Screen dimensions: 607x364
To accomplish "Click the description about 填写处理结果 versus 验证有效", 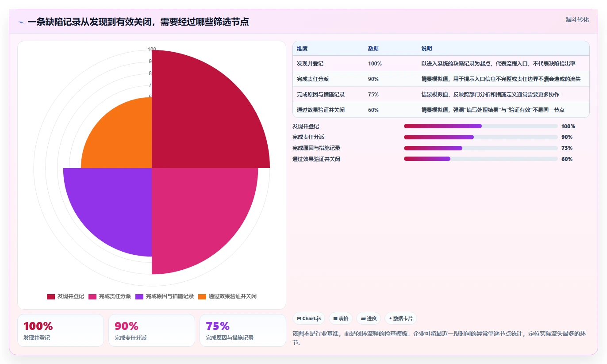I will (493, 110).
